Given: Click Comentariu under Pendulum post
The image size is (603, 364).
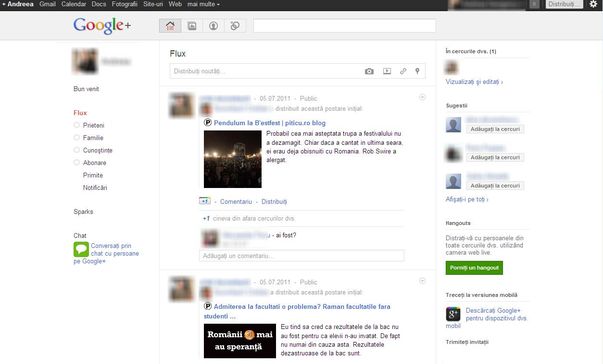Looking at the screenshot, I should click(x=236, y=202).
